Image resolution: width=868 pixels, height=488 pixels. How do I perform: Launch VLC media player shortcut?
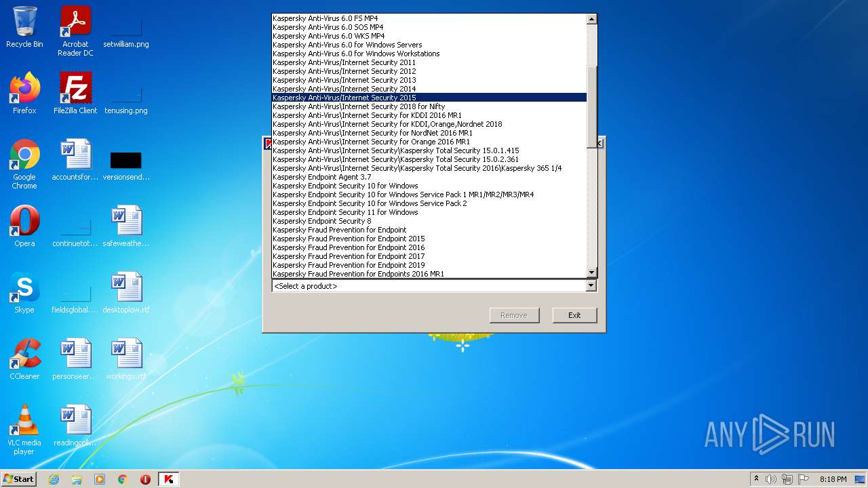[24, 430]
